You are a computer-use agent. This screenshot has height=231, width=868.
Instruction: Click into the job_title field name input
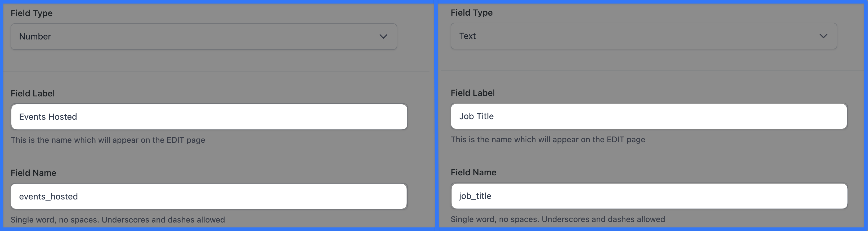649,196
